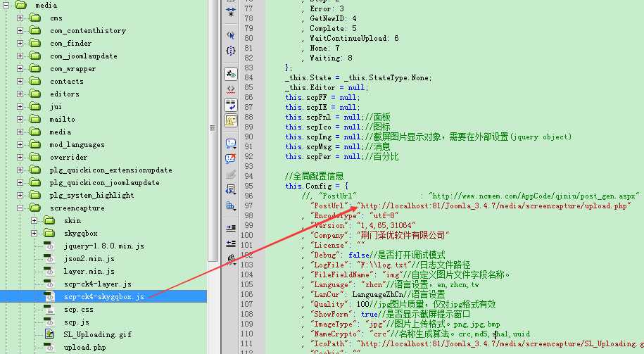Select the scp.css file name
This screenshot has height=354, width=644.
click(x=79, y=310)
